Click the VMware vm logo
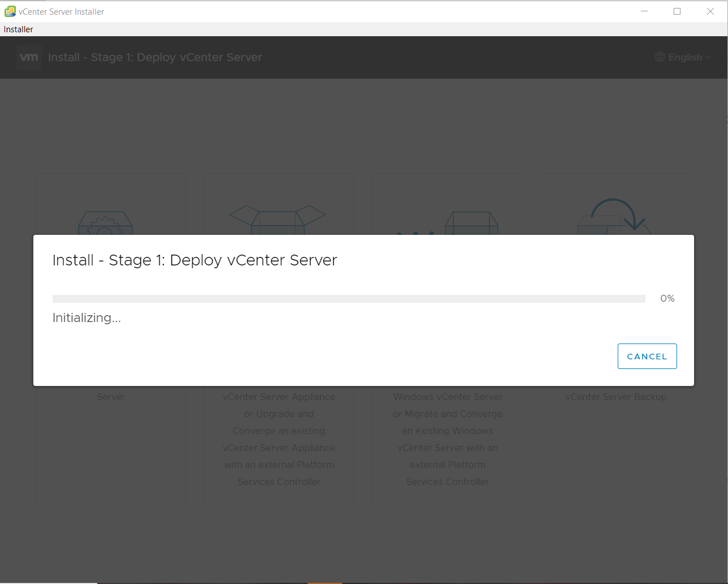This screenshot has width=728, height=584. point(29,57)
